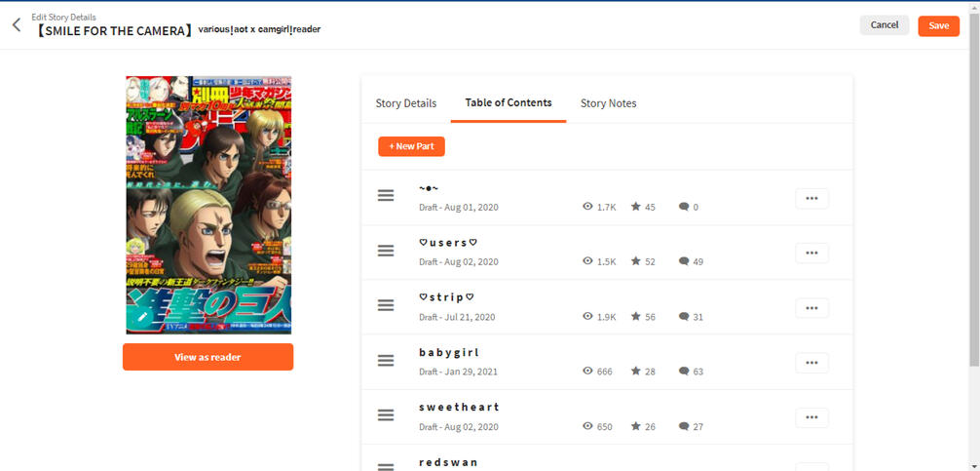Switch to the Story Details tab
This screenshot has height=471, width=980.
coord(406,103)
